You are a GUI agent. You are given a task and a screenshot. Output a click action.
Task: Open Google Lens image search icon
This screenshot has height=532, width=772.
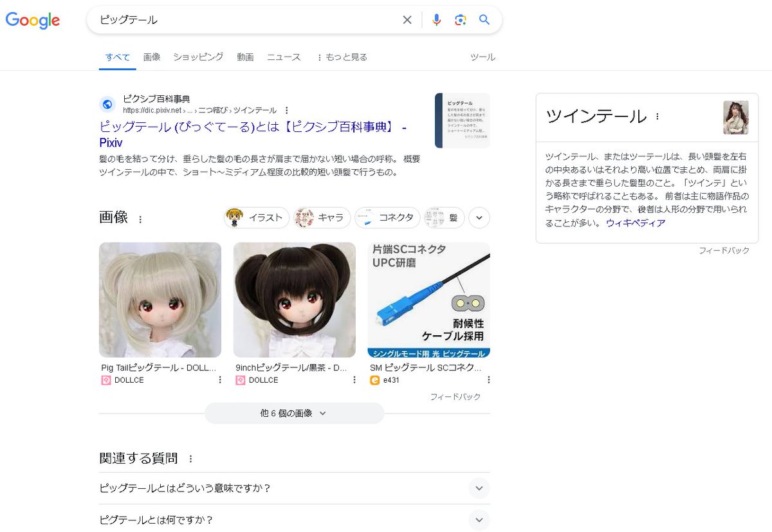(x=460, y=20)
